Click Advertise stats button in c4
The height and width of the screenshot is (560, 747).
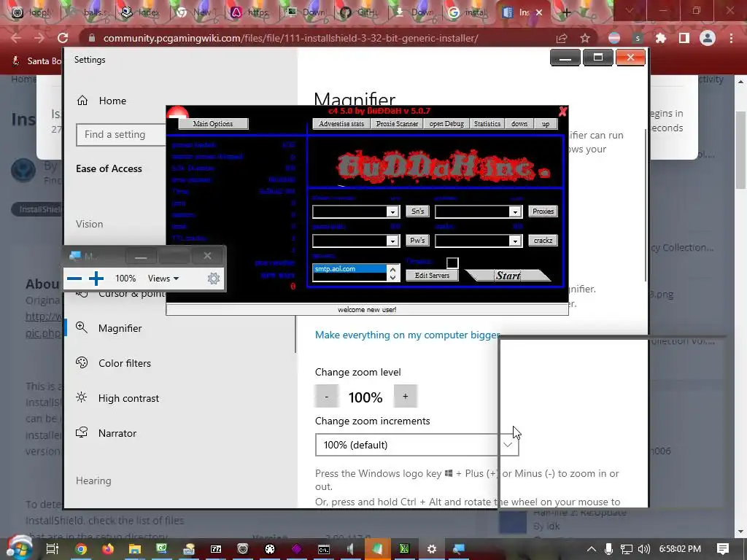341,124
